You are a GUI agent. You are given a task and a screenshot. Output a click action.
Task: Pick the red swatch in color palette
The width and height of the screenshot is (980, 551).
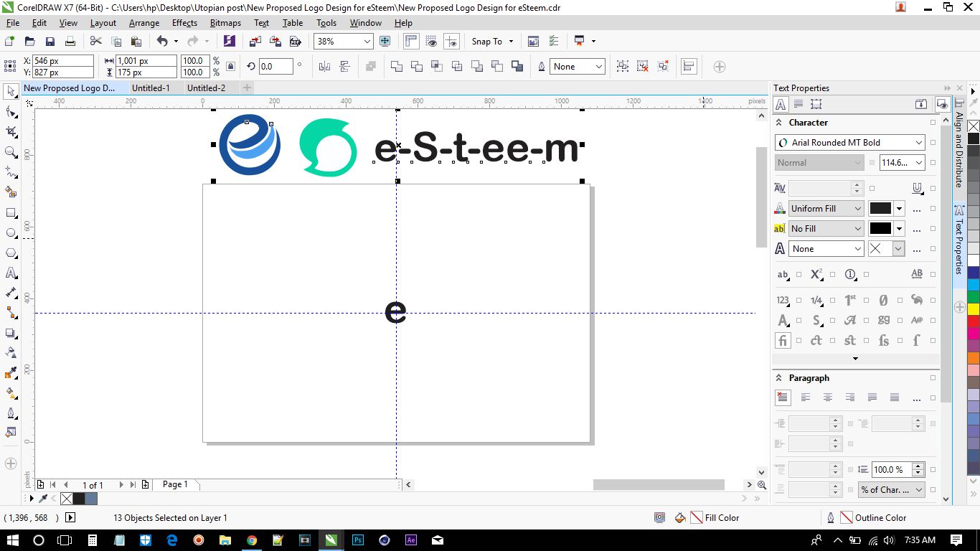tap(974, 321)
